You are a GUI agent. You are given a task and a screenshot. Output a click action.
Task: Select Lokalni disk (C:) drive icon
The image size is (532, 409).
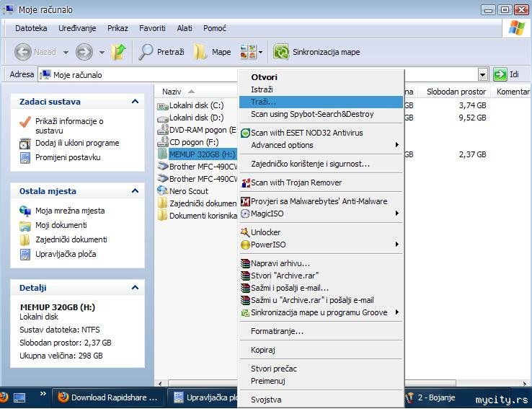(x=163, y=105)
